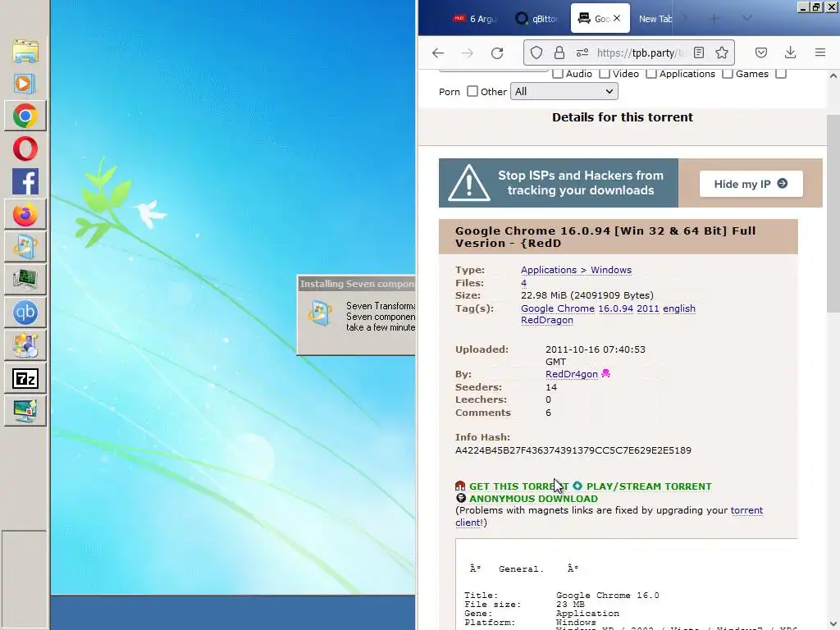Check the Applications category checkbox
Screen dimensions: 840x630
coord(651,73)
